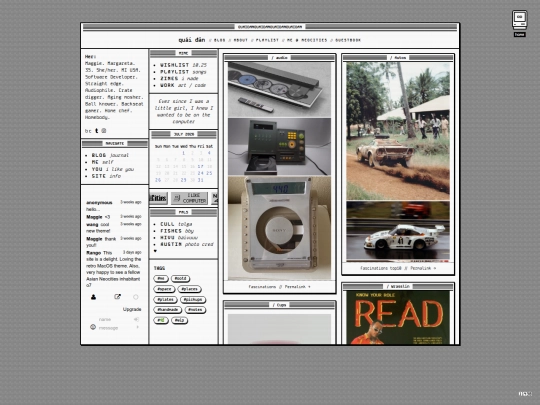Open GUESTBOOK in top navigation
Screen dimensions: 540x405
click(x=348, y=40)
